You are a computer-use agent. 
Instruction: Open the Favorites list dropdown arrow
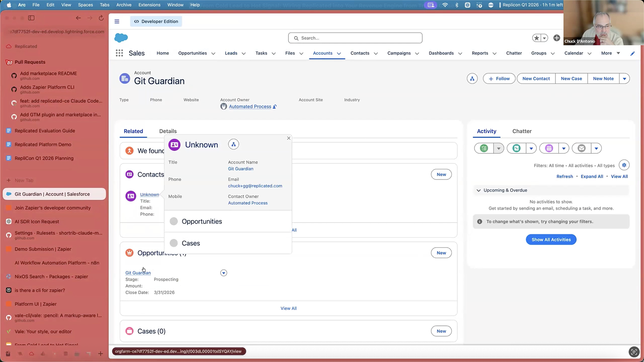pos(544,38)
